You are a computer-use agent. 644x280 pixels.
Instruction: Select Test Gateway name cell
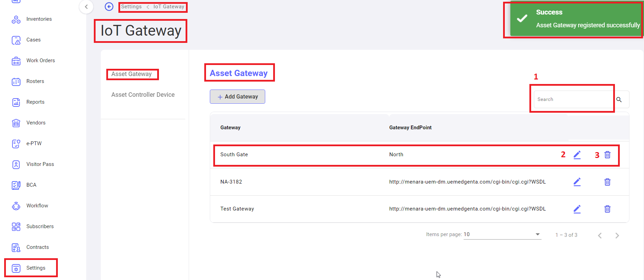237,209
